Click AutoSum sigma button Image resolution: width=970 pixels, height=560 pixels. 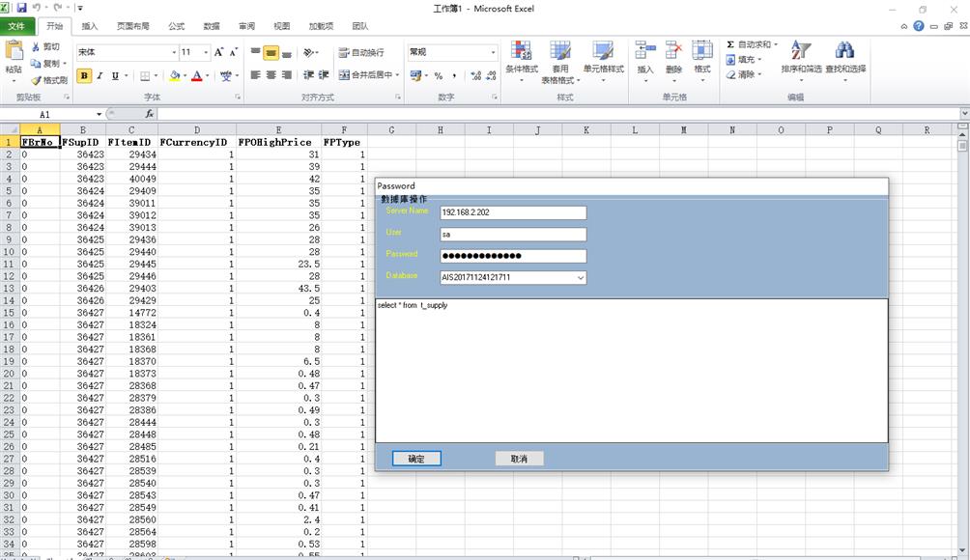pos(749,44)
